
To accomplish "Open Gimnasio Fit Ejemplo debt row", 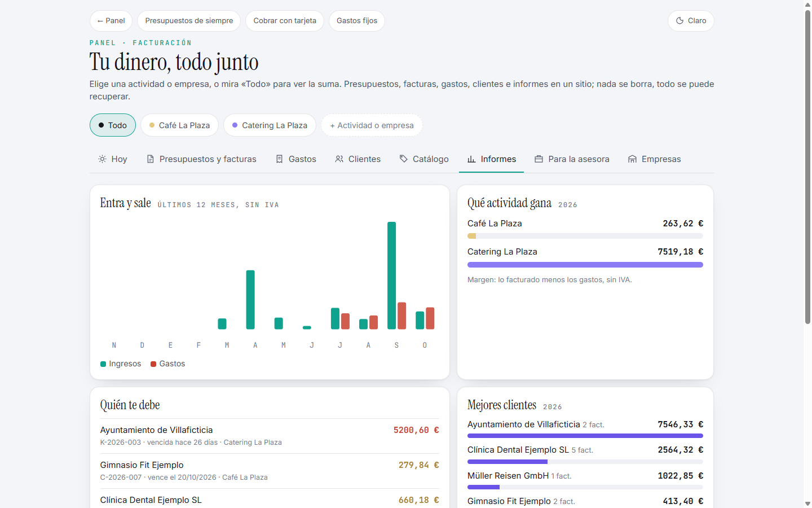I will click(x=270, y=471).
